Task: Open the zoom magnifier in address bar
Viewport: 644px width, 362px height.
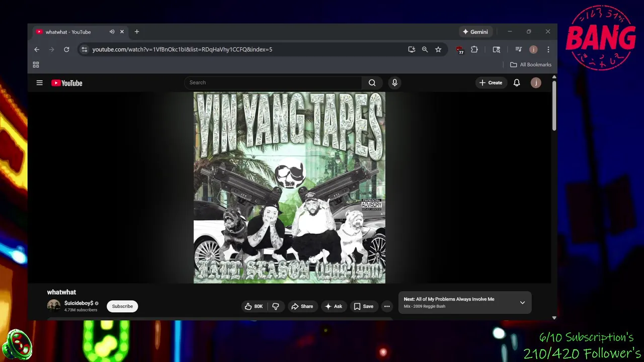Action: 425,49
